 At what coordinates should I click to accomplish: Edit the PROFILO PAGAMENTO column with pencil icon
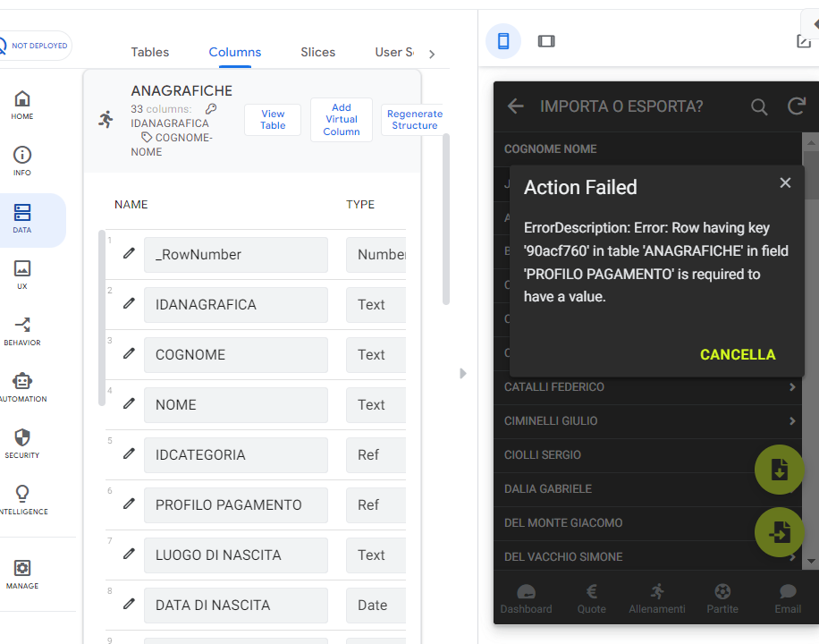point(129,504)
